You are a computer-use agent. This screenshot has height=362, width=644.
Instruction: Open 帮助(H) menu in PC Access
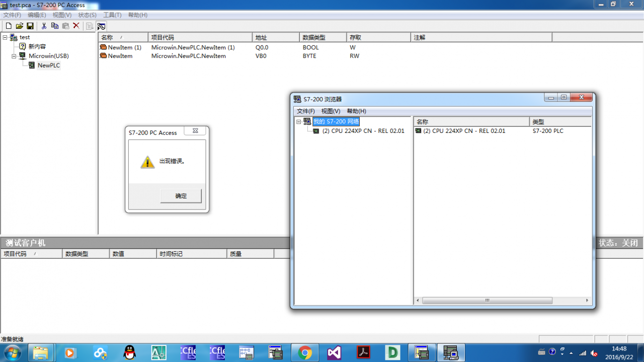tap(138, 15)
